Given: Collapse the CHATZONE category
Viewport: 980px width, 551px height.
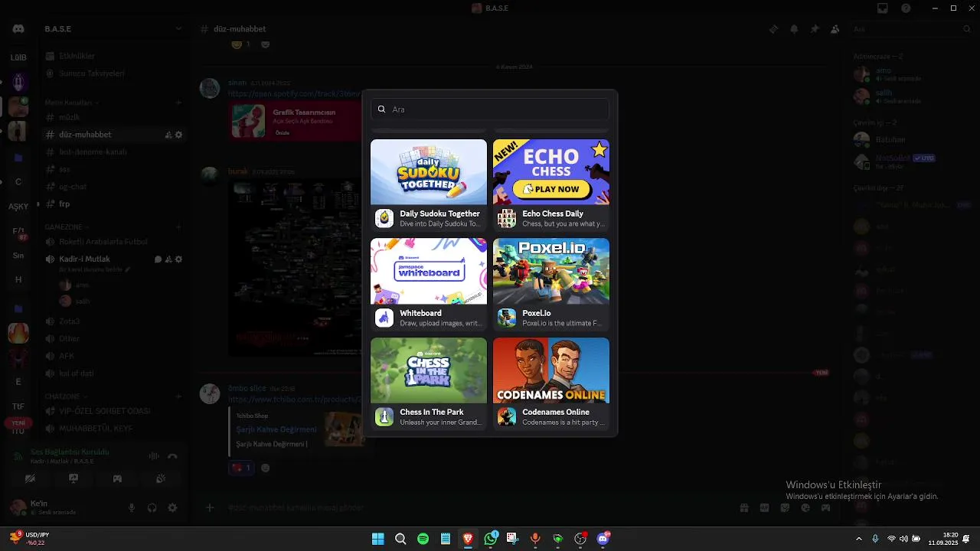Looking at the screenshot, I should 65,396.
